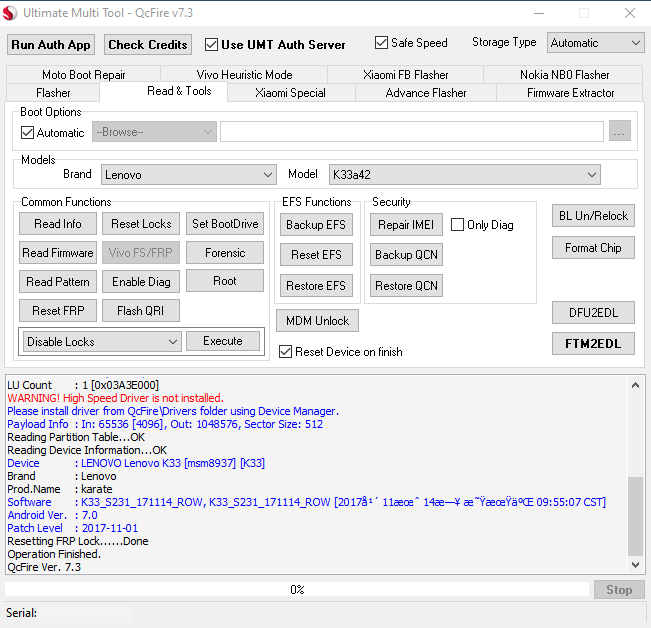Click the 0% progress bar

click(297, 590)
